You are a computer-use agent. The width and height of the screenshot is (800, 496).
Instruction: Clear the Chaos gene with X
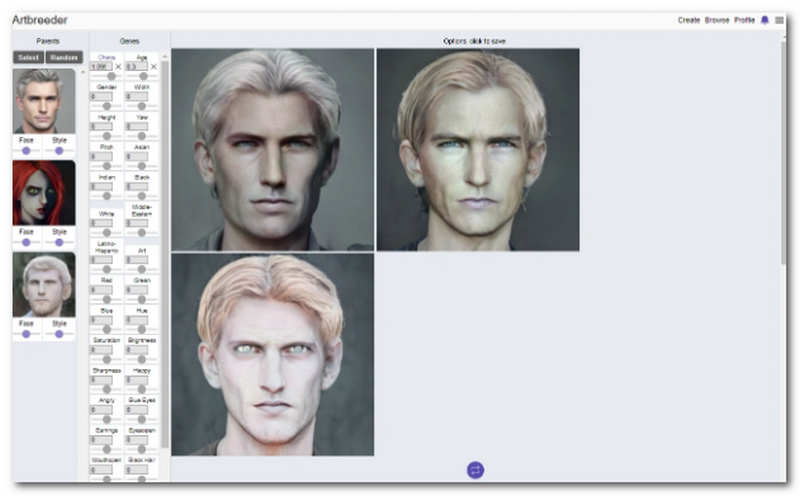(x=118, y=67)
